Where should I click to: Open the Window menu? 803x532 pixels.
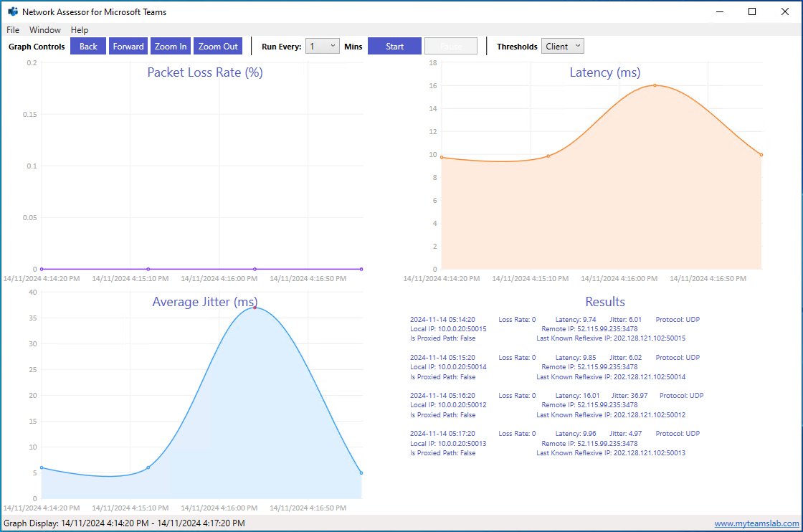45,29
